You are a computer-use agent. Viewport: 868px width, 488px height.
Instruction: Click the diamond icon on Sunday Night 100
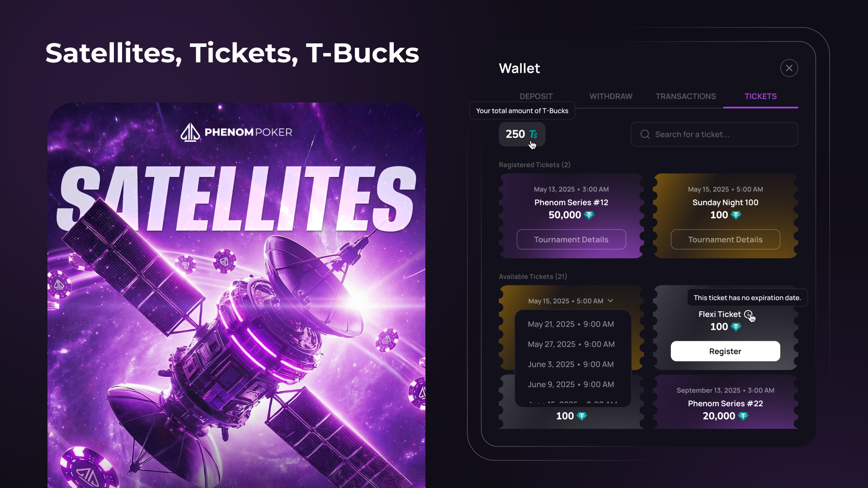(x=736, y=215)
